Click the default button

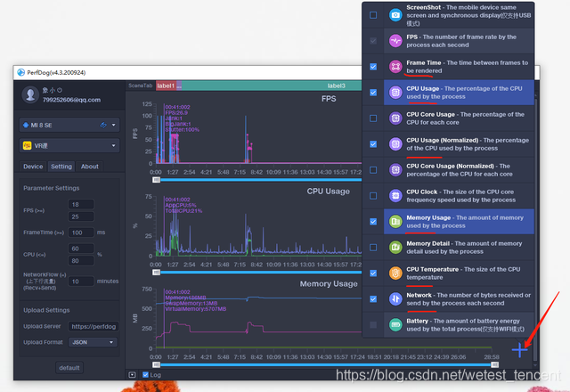point(69,368)
